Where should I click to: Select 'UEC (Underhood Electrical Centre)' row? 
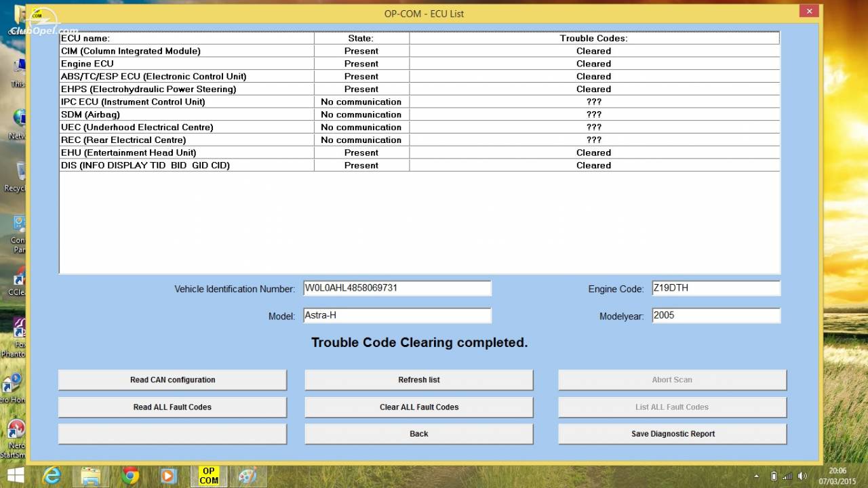pos(419,127)
